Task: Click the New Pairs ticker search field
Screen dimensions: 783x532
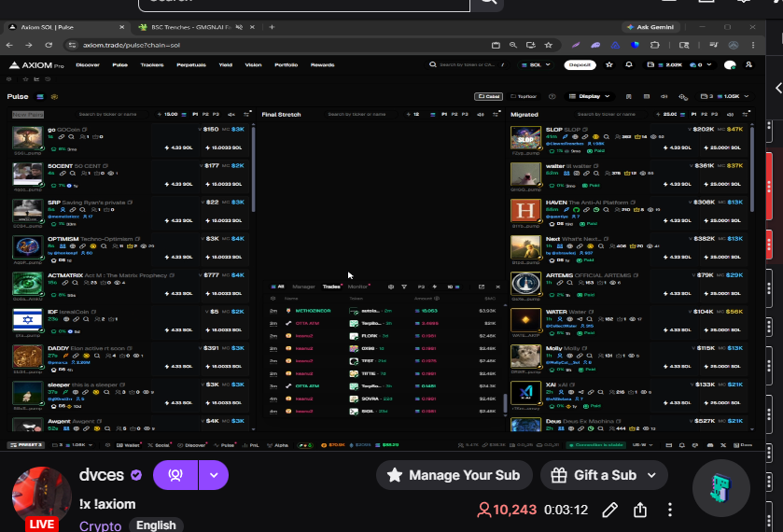Action: 111,115
